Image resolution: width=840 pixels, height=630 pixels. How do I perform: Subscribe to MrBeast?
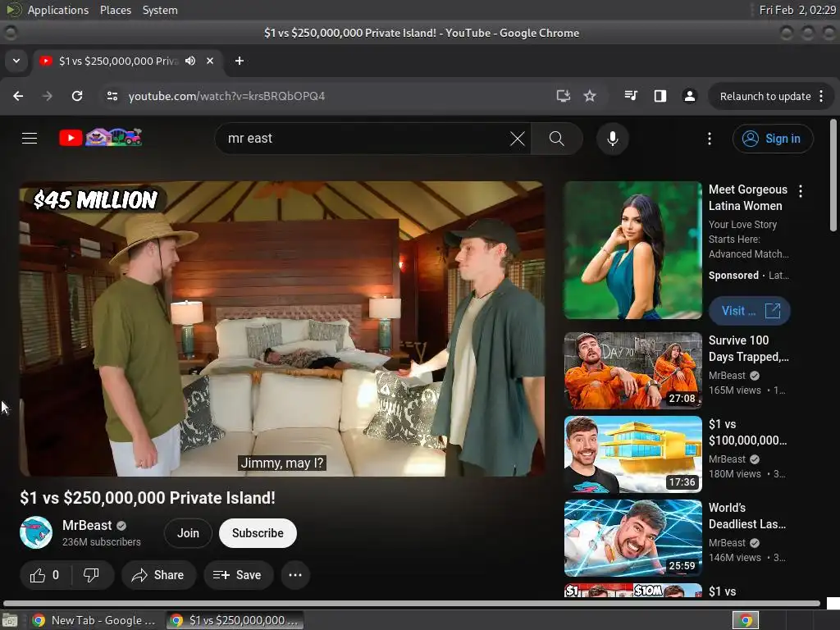tap(258, 533)
